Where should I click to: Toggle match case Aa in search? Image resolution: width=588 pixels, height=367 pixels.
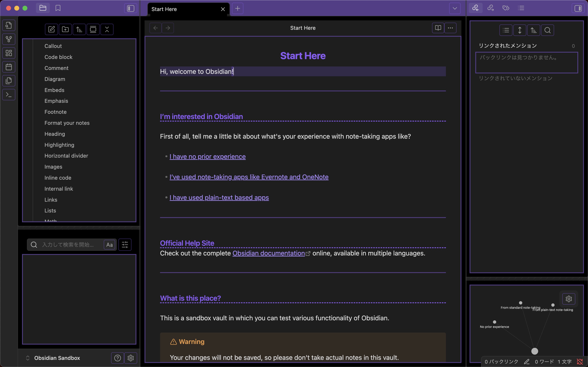click(109, 245)
